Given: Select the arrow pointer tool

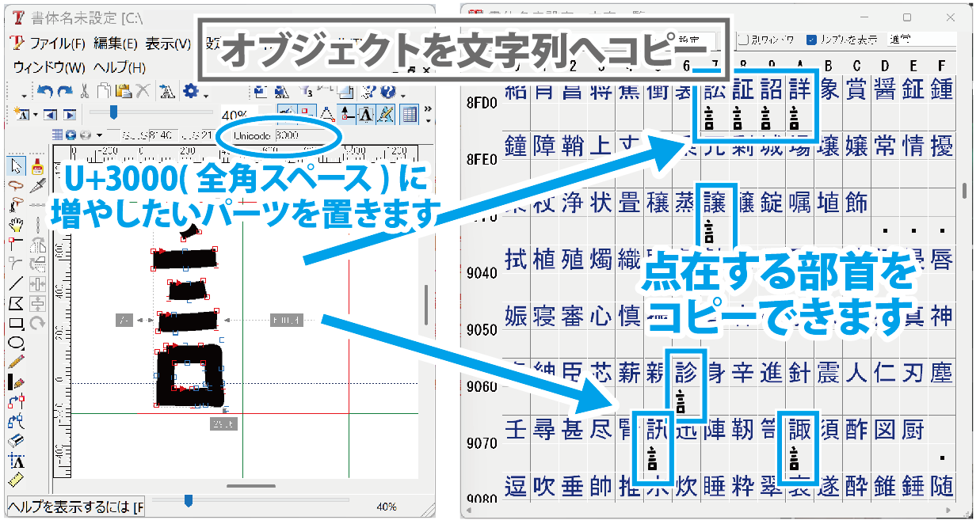Looking at the screenshot, I should (x=17, y=165).
